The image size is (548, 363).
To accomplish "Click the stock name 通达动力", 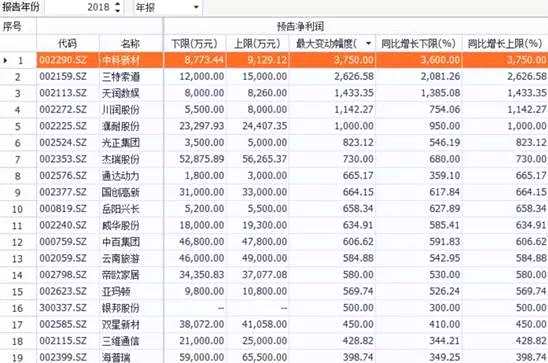I will click(121, 176).
